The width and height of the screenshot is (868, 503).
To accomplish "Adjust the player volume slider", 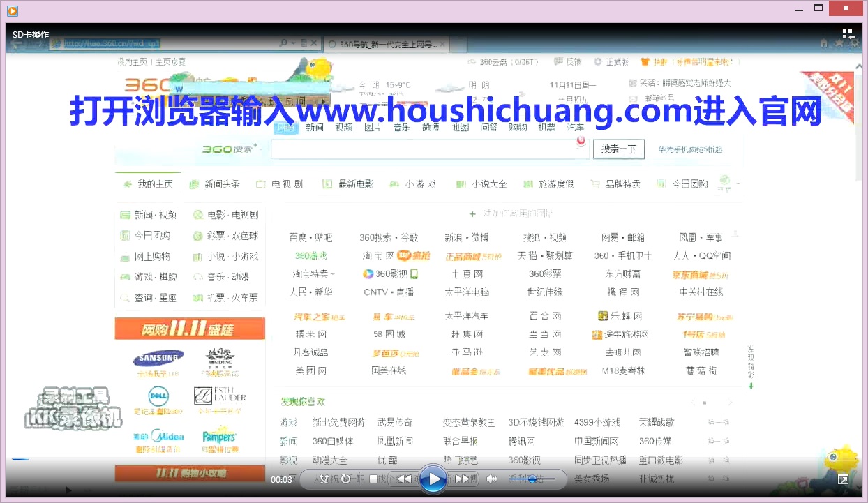I will point(532,479).
